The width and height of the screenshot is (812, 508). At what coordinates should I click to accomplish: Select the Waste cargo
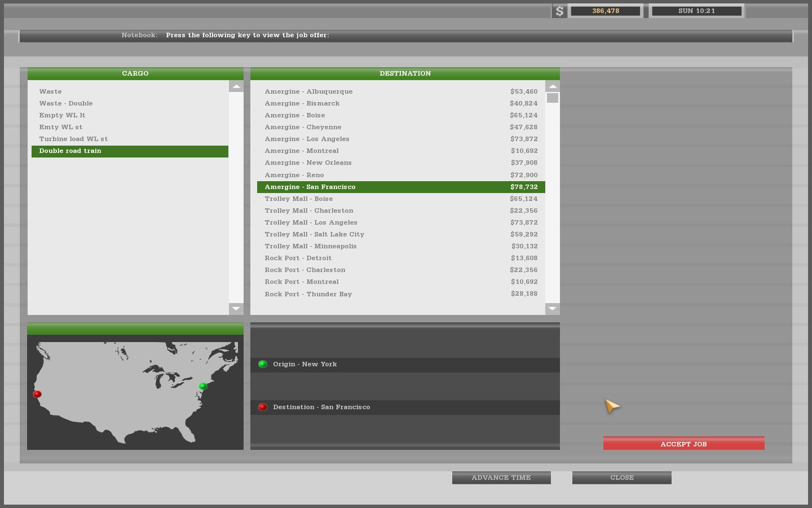tap(130, 91)
